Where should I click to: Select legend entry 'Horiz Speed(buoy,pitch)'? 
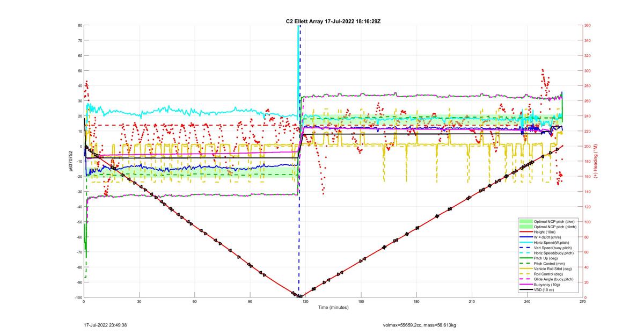(x=554, y=253)
